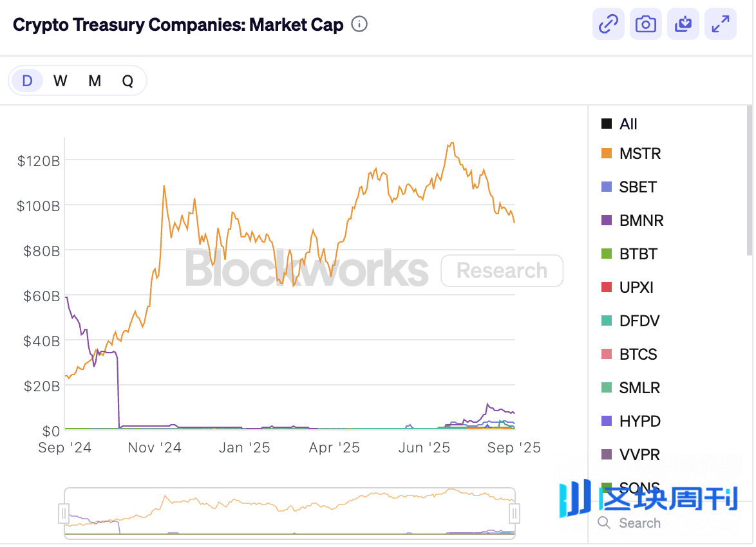Click the Jan '25 x-axis label
This screenshot has width=756, height=547.
(245, 447)
